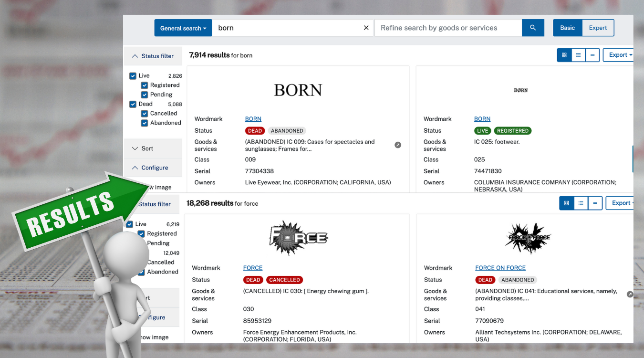The image size is (644, 358).
Task: Toggle Registered checkbox in born results filter
Action: coord(145,85)
